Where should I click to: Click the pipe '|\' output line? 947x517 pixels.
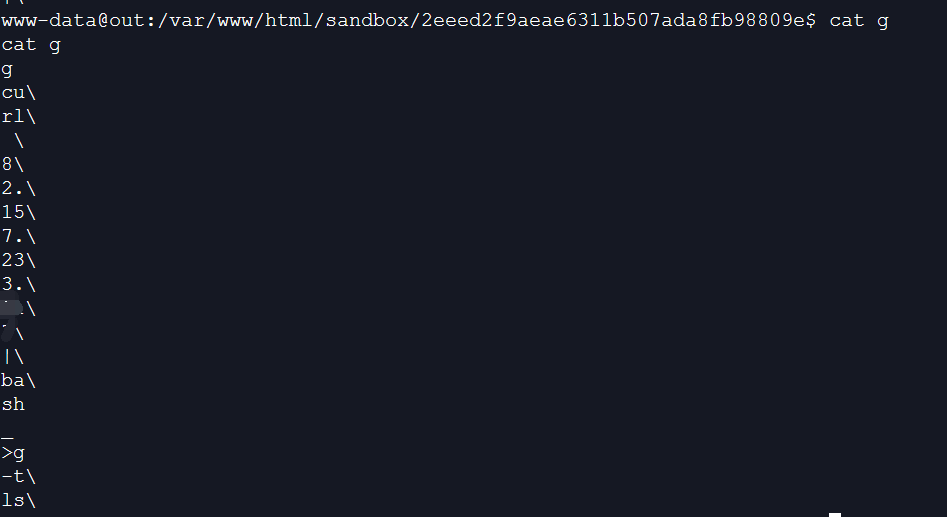pyautogui.click(x=13, y=356)
